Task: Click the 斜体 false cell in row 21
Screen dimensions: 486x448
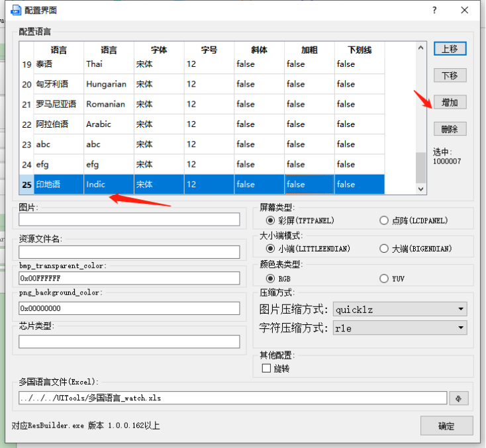Action: pyautogui.click(x=260, y=104)
